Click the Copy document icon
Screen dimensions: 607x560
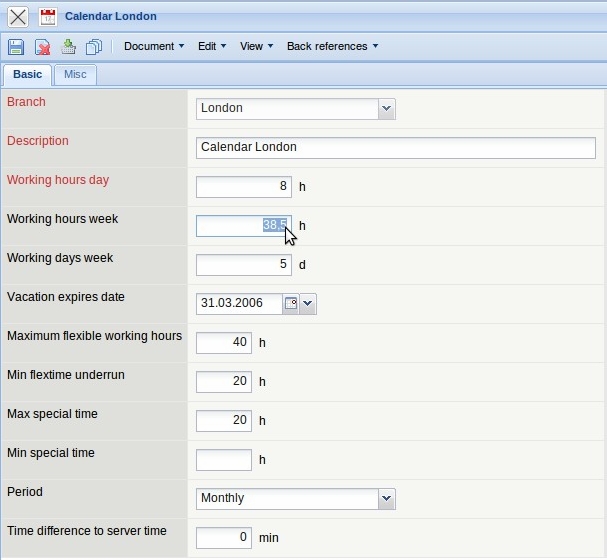tap(94, 47)
